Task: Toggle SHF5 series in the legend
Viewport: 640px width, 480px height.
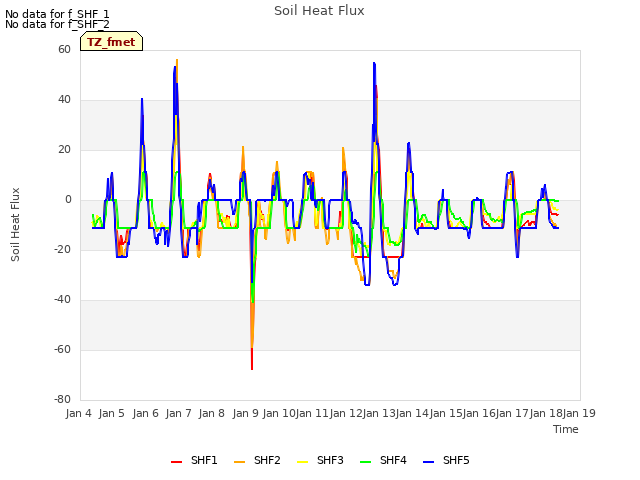Action: click(447, 460)
